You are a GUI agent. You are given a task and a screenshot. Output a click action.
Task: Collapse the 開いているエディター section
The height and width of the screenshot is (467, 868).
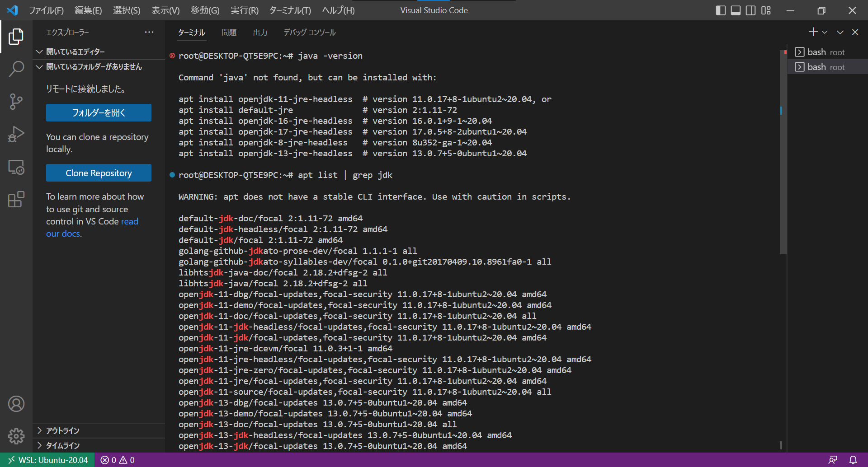point(99,52)
